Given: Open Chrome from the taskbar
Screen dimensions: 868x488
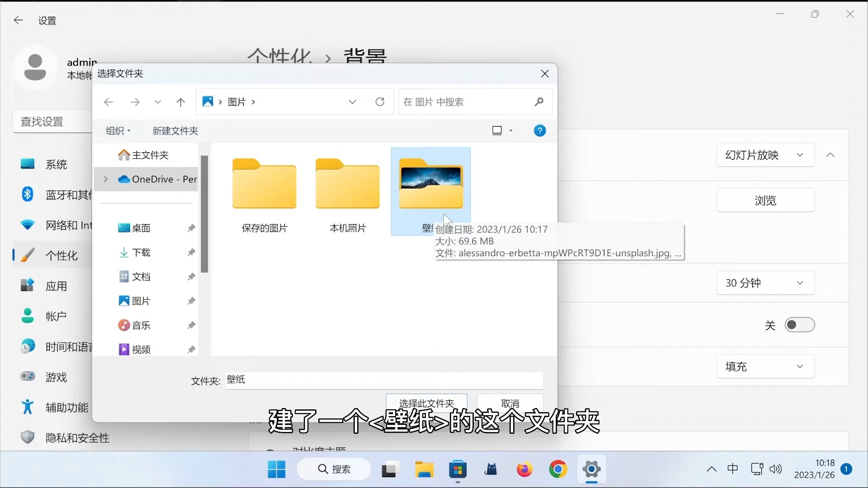Looking at the screenshot, I should point(558,469).
